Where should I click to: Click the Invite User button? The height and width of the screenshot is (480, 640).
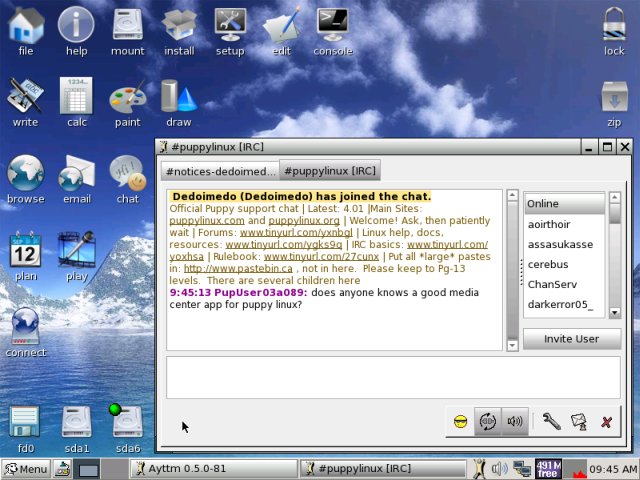(572, 339)
